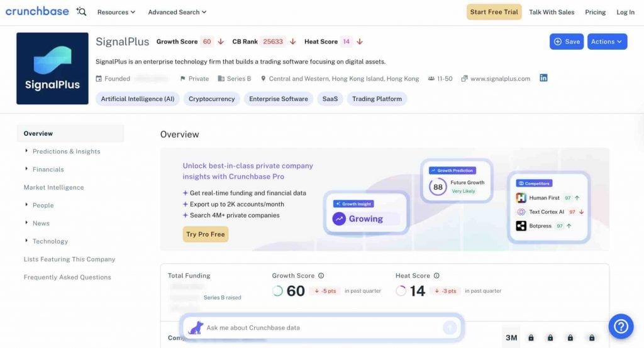Select the Trading Platform tag
This screenshot has width=644, height=348.
(377, 99)
